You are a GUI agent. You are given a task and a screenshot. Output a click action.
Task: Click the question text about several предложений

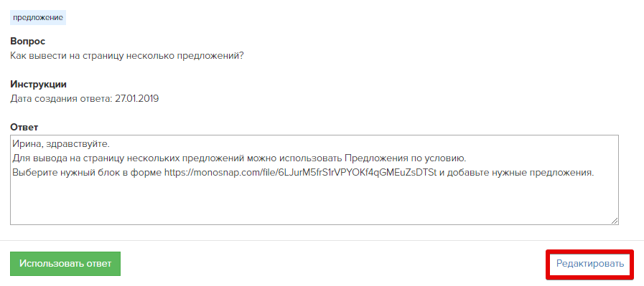click(127, 56)
